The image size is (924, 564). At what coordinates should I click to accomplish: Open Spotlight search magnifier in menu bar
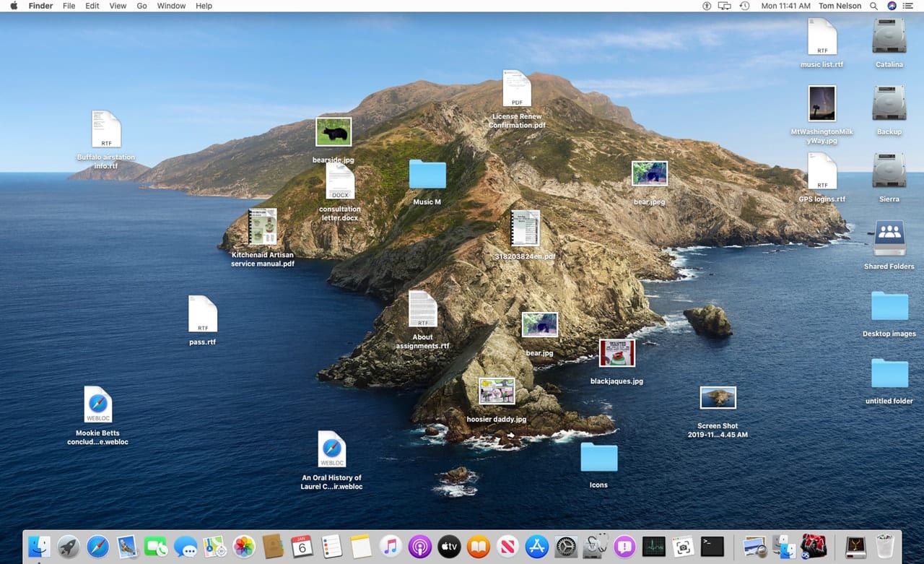click(x=873, y=6)
